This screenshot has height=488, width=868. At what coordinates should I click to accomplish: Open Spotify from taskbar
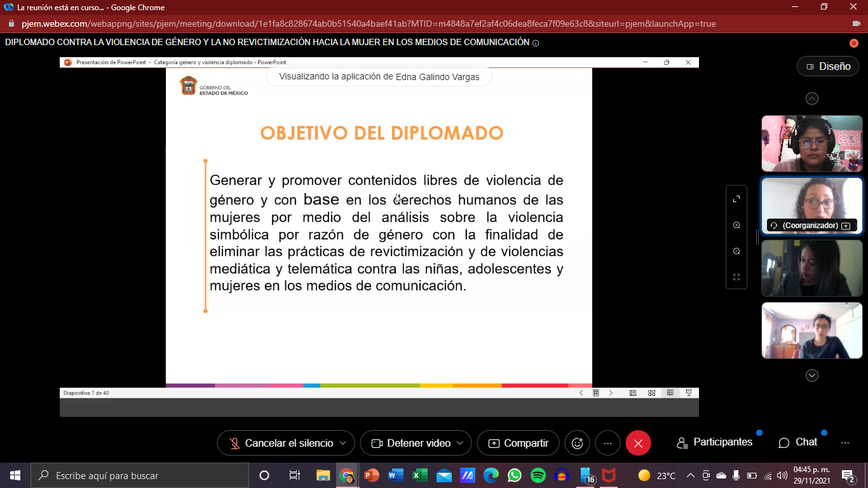click(538, 475)
